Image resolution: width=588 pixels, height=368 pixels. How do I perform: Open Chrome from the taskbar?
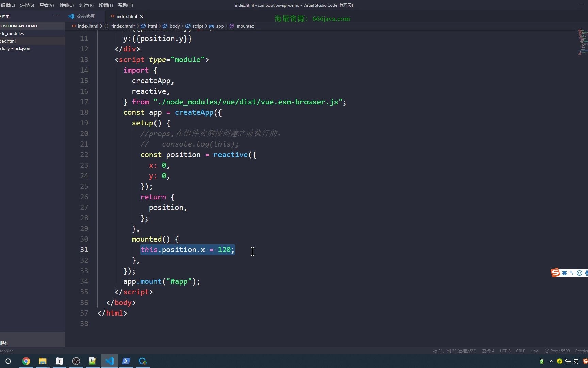pyautogui.click(x=26, y=361)
